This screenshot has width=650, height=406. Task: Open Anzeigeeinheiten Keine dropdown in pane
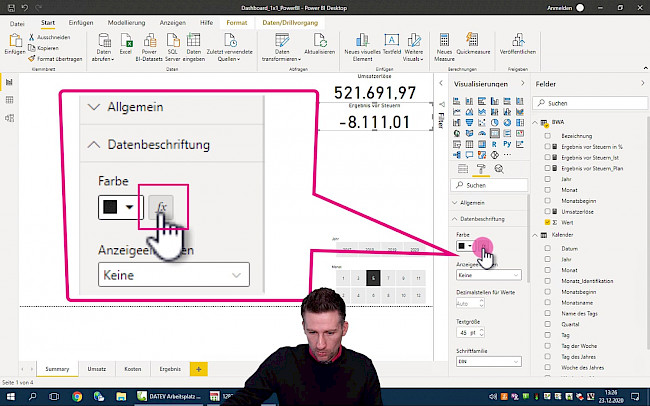[489, 275]
